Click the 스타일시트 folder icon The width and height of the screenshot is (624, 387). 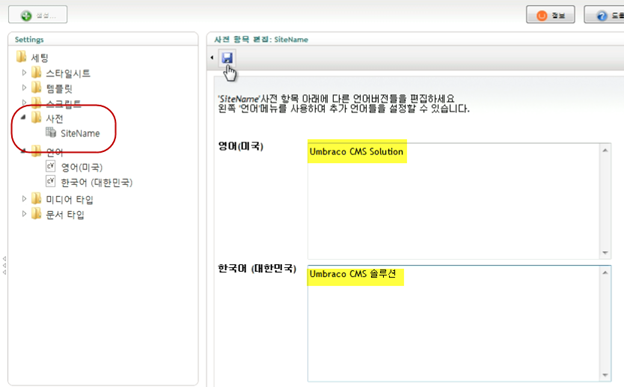(x=36, y=72)
